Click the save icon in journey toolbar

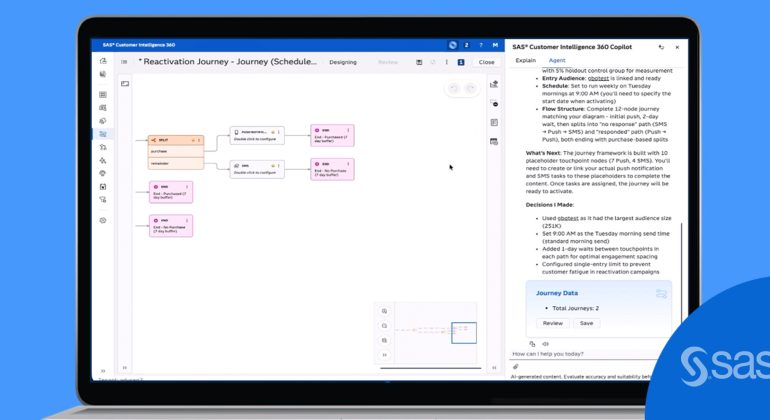click(419, 62)
